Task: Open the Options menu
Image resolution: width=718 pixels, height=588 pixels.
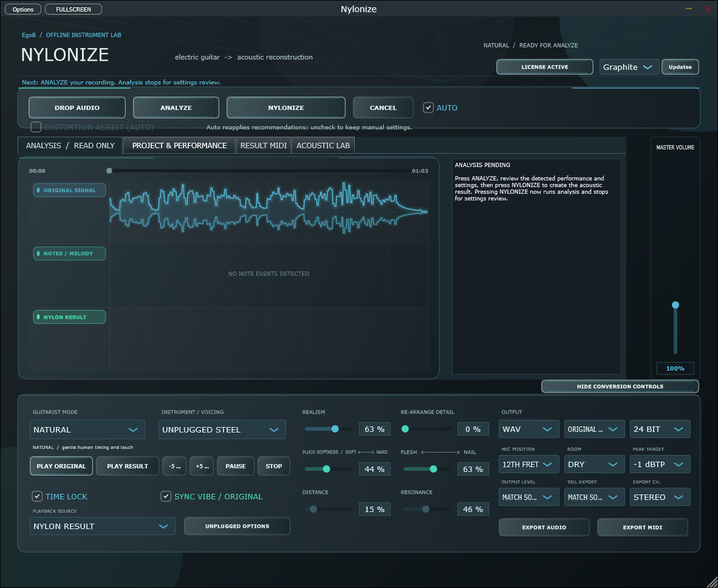Action: [x=23, y=9]
